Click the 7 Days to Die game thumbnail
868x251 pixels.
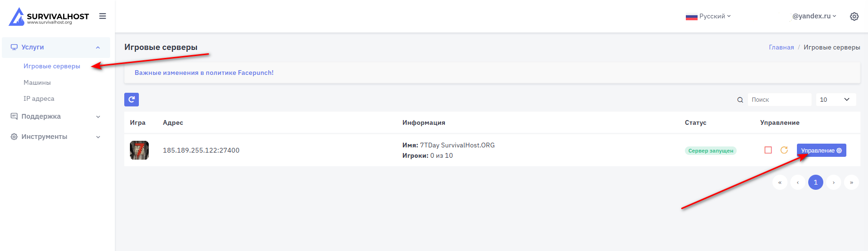[139, 150]
